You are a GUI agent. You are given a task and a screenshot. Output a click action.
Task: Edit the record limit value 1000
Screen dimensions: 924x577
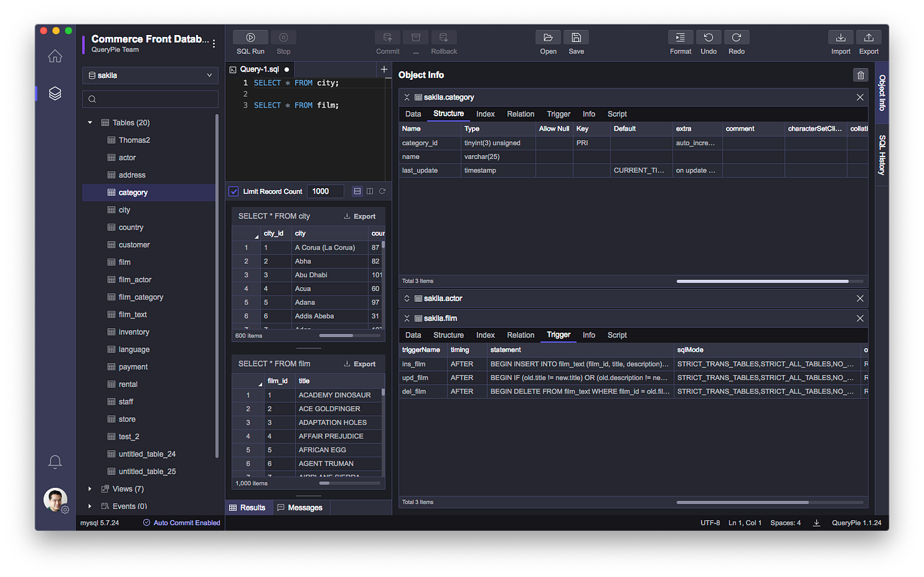coord(325,191)
